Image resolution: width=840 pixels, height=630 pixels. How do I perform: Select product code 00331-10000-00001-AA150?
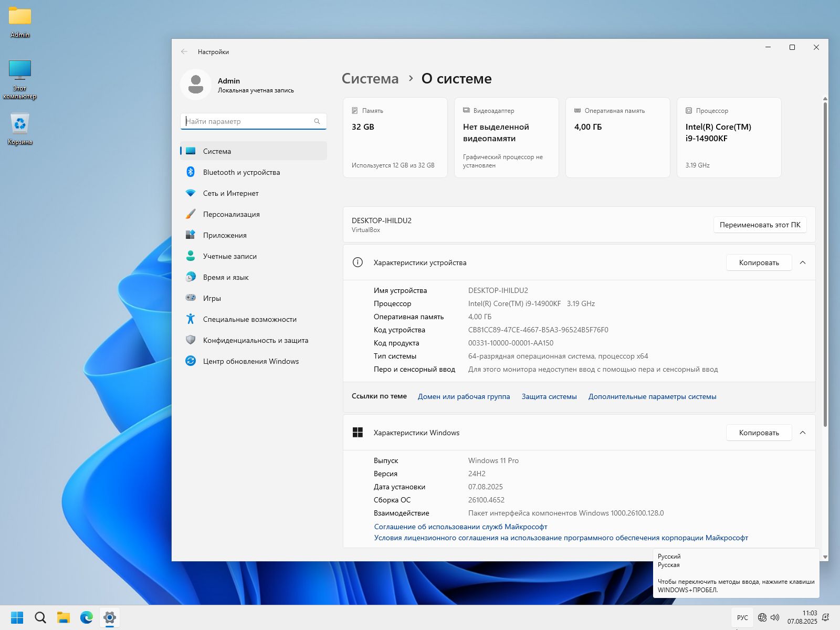click(511, 343)
